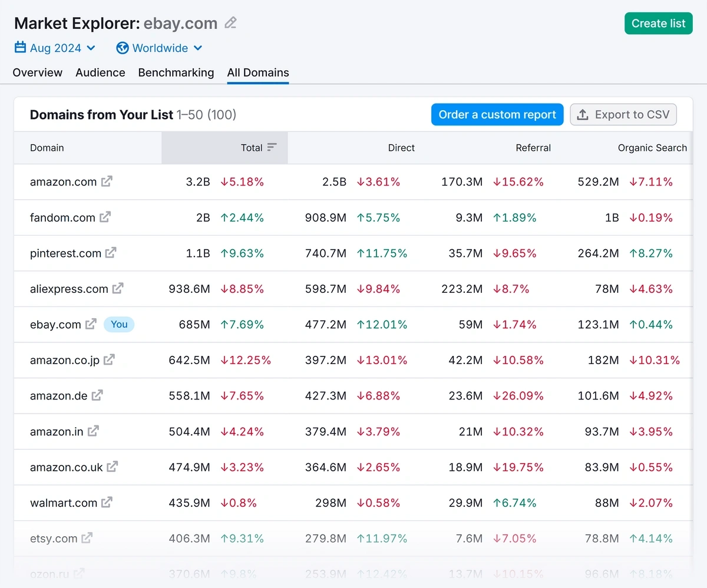The width and height of the screenshot is (707, 588).
Task: Click the walmart.com domain name
Action: coord(64,503)
